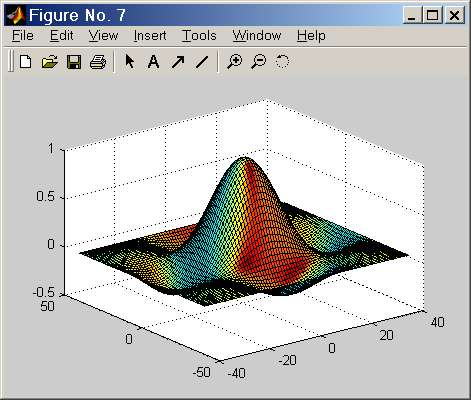Click the 'Figure No. 7' title text
This screenshot has height=400, width=471.
tap(77, 15)
